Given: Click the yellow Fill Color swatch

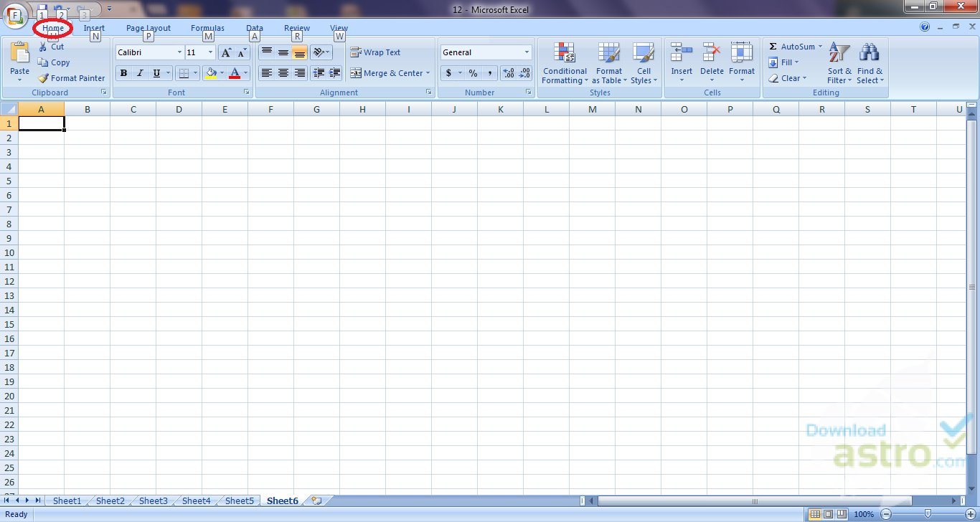Looking at the screenshot, I should 211,73.
